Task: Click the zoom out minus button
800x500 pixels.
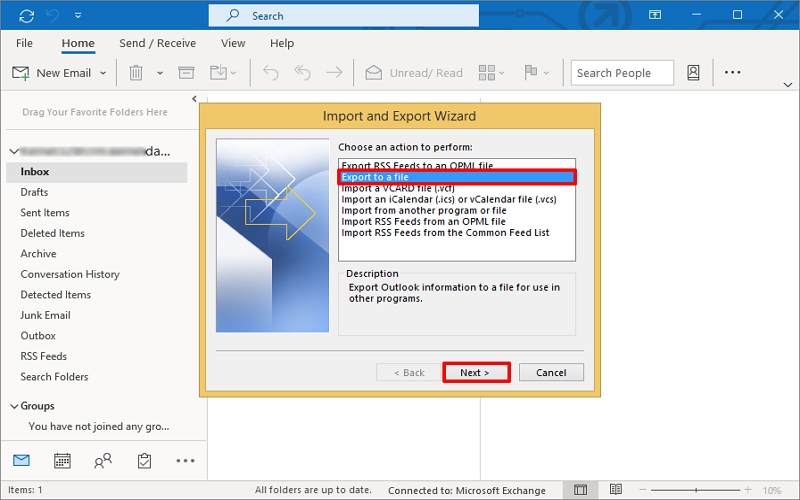Action: (643, 490)
